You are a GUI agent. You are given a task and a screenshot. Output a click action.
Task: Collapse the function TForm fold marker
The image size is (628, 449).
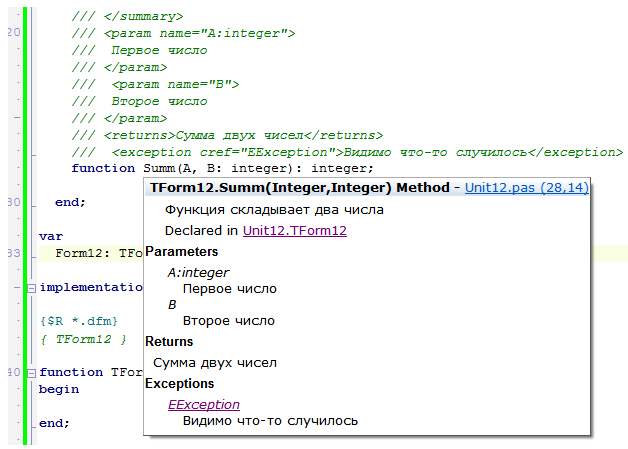click(x=31, y=373)
